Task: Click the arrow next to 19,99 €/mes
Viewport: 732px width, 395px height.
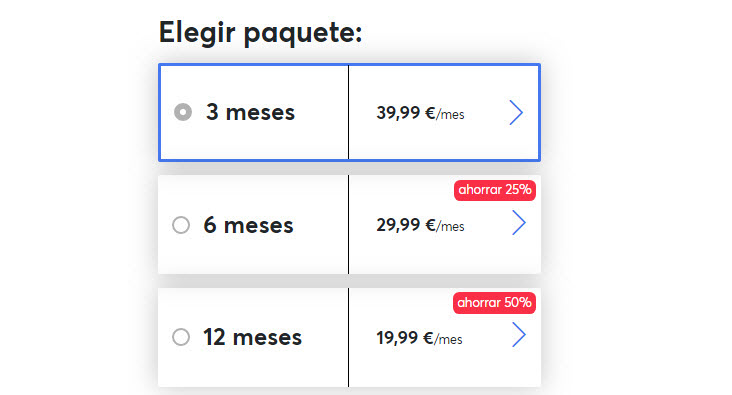Action: coord(519,335)
